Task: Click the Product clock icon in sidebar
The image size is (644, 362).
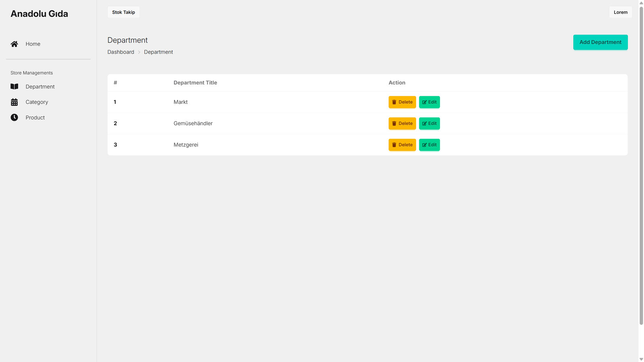Action: click(14, 117)
